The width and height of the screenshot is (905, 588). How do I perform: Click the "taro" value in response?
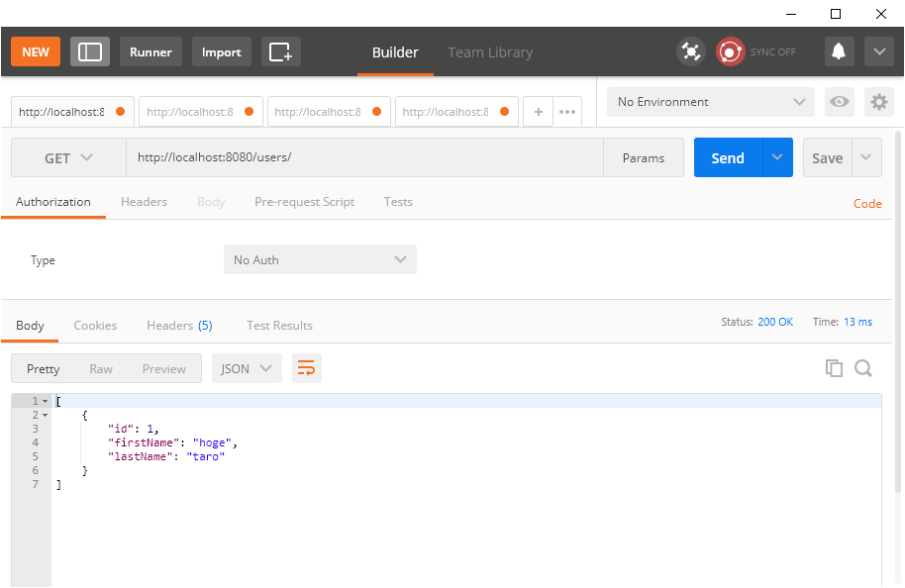(x=206, y=456)
